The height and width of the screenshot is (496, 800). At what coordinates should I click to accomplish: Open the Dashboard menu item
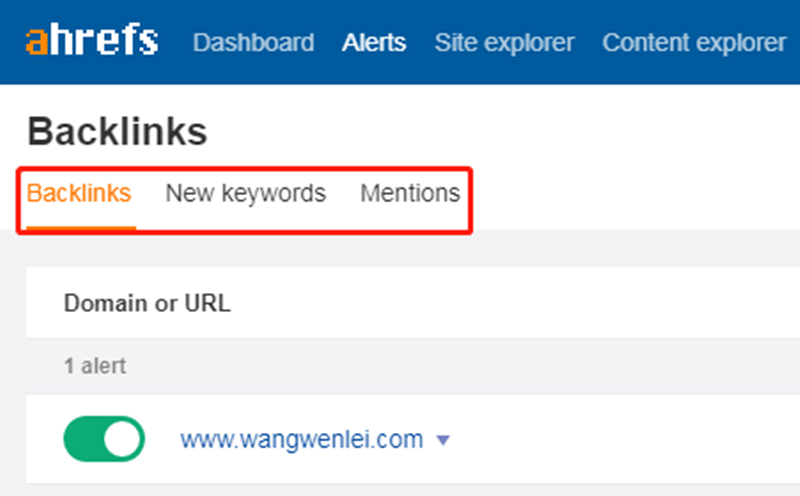253,43
